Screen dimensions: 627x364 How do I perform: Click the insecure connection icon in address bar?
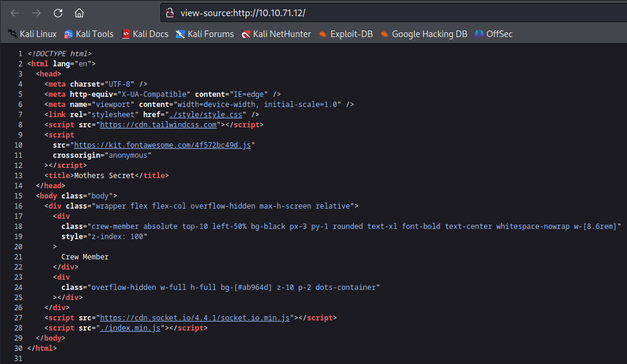tap(170, 13)
